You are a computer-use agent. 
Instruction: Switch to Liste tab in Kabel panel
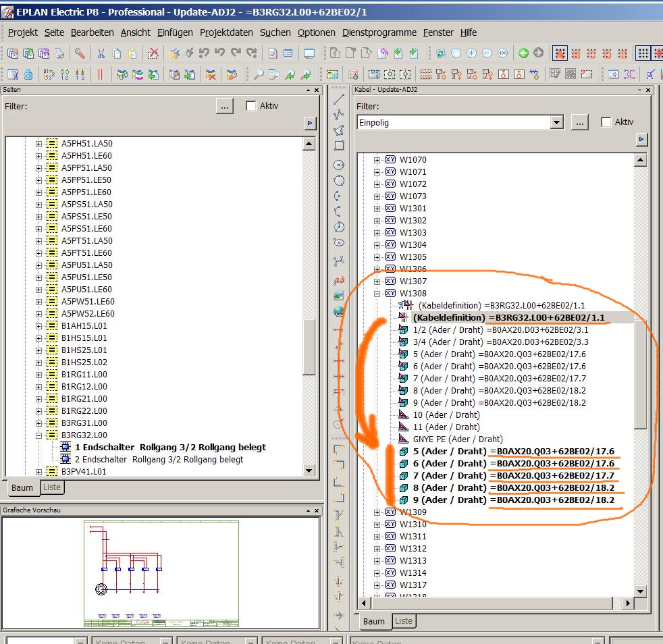click(403, 621)
